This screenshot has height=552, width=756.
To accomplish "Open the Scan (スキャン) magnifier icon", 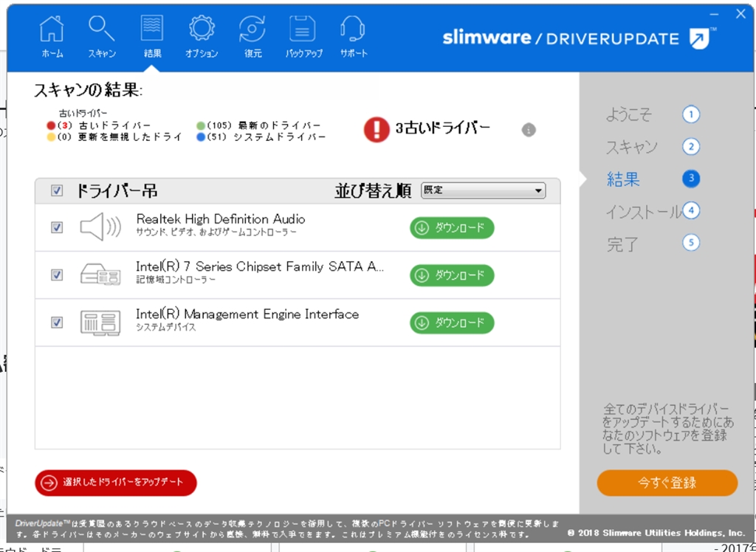I will [x=102, y=29].
